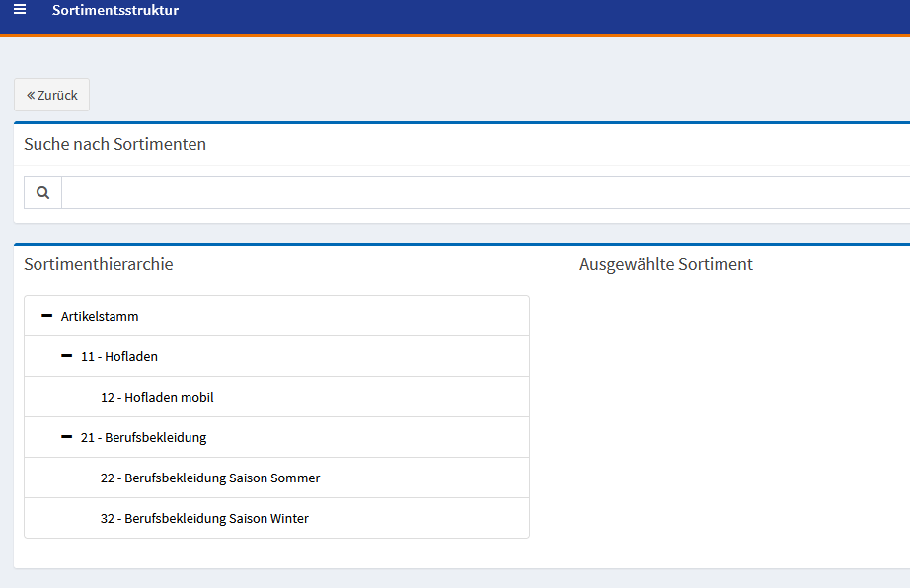The image size is (910, 588).
Task: Open the hamburger navigation menu
Action: [x=20, y=10]
